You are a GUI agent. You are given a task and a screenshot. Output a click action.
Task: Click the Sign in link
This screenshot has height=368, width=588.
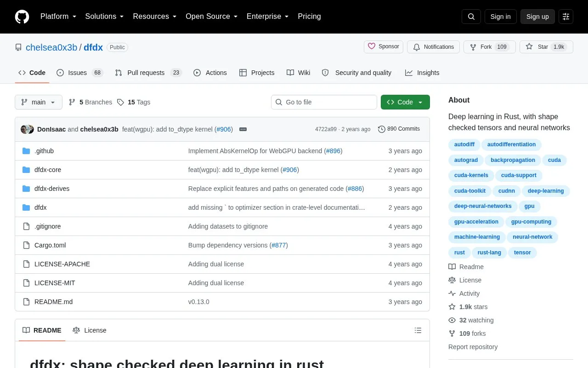(501, 17)
